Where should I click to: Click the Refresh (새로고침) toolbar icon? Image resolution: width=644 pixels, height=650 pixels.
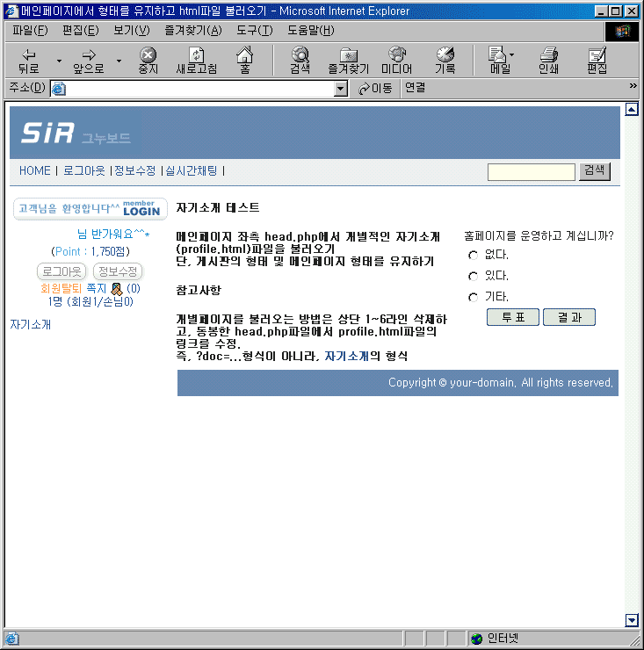click(196, 60)
